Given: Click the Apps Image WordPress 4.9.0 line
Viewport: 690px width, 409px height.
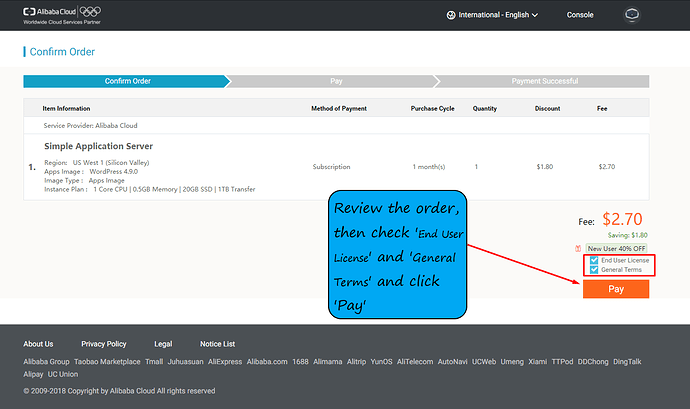Looking at the screenshot, I should coord(91,172).
